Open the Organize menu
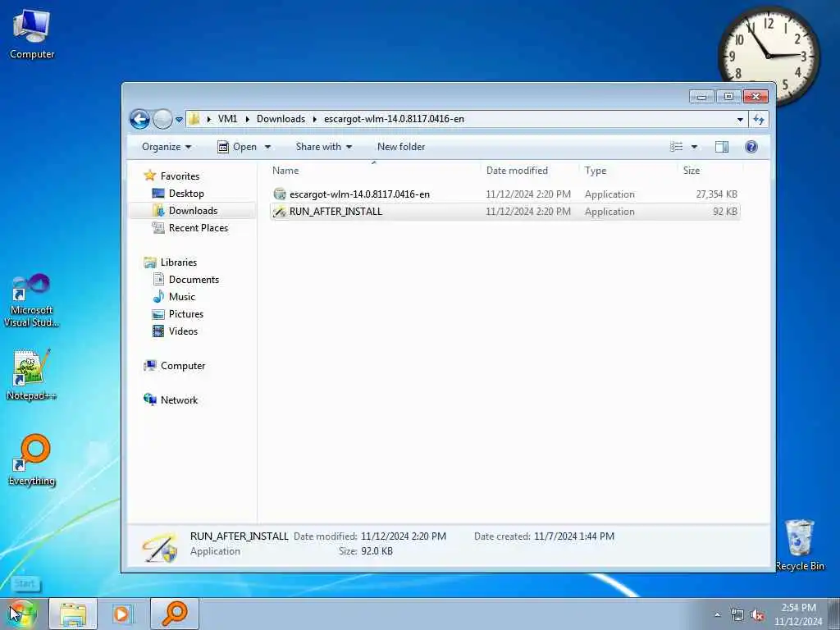The image size is (840, 630). 166,147
